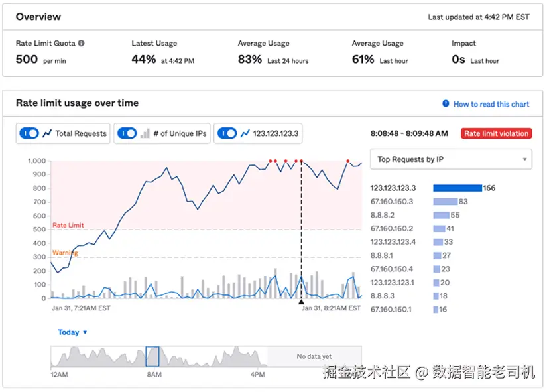Select the 8.8.8.2 IP row
The height and width of the screenshot is (392, 547).
pos(415,215)
